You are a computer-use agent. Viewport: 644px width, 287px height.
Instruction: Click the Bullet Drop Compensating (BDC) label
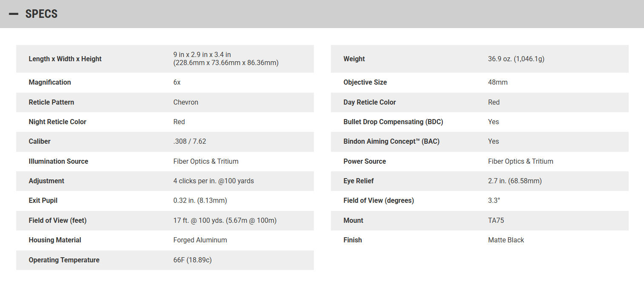393,122
